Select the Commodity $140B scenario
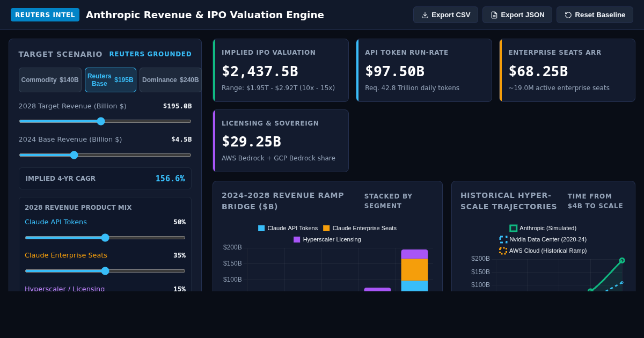644x338 pixels. click(x=50, y=80)
